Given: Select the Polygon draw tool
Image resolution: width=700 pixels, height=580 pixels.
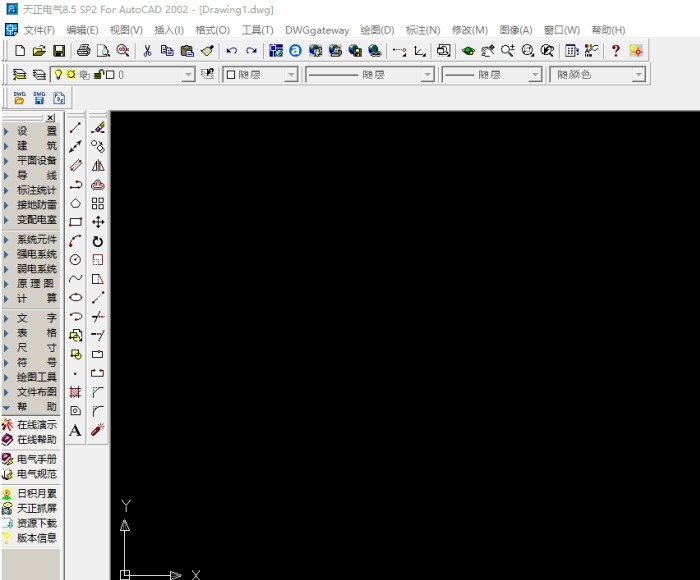Looking at the screenshot, I should coord(75,203).
